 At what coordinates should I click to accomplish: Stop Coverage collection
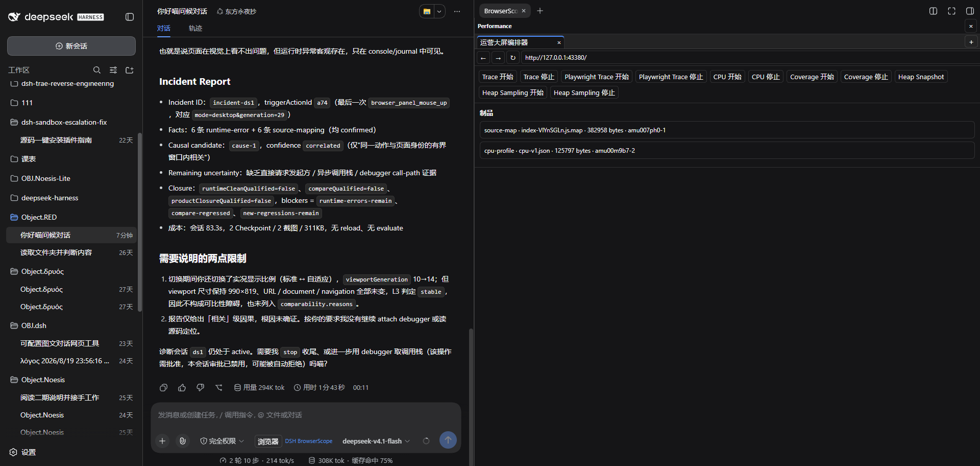[x=866, y=77]
